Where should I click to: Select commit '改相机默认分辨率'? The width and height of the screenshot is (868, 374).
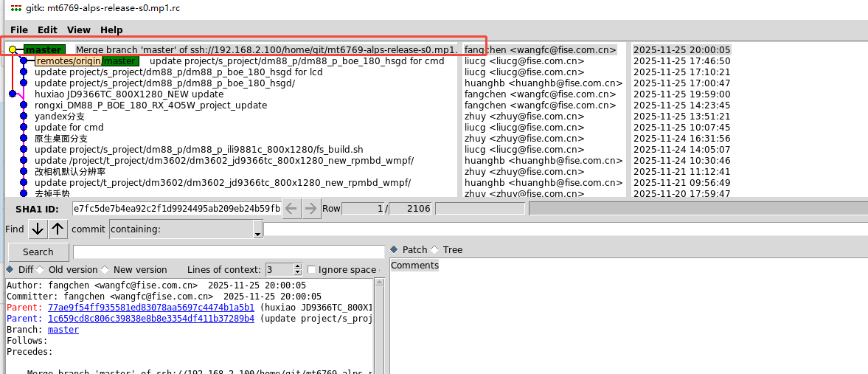(x=70, y=172)
